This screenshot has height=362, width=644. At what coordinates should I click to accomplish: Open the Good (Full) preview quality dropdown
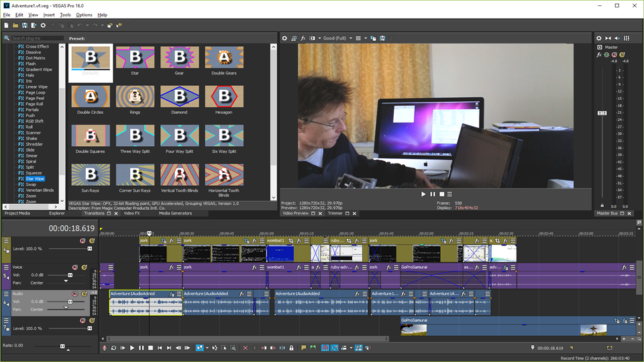coord(350,38)
